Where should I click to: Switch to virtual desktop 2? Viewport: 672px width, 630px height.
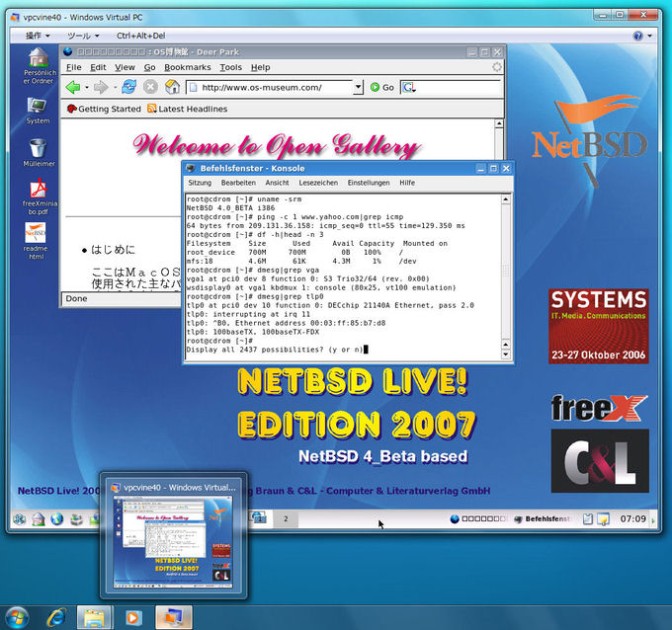pos(286,519)
